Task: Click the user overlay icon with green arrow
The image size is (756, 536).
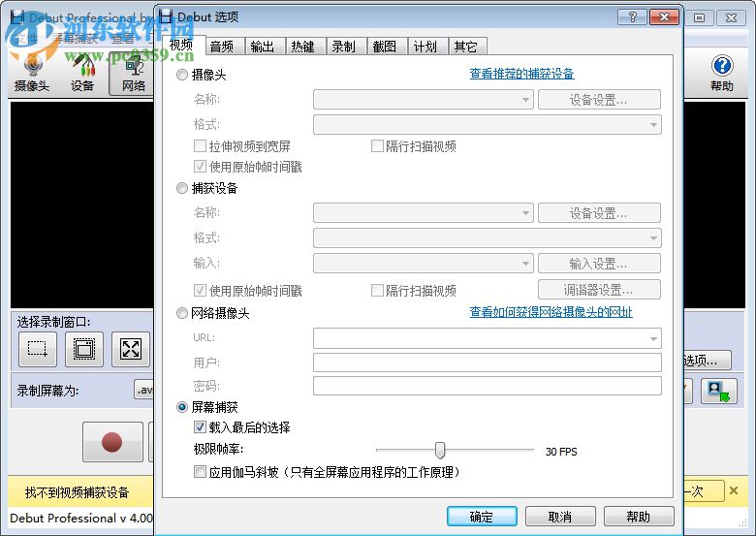Action: coord(719,391)
